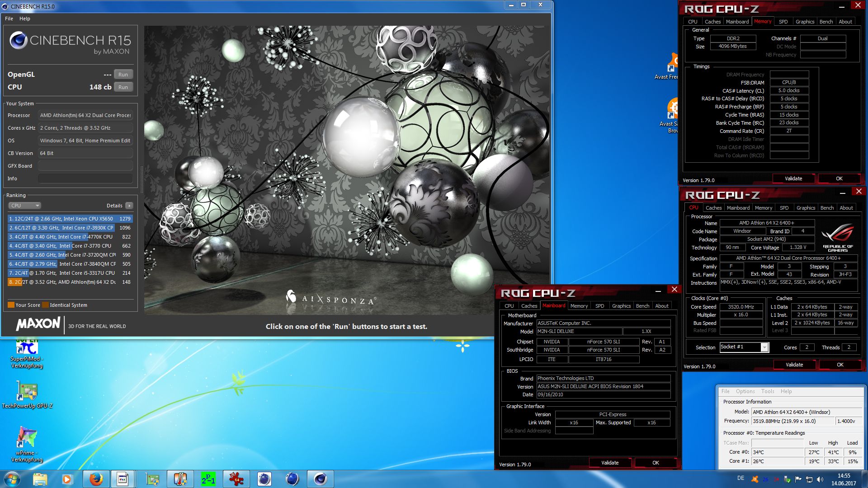The width and height of the screenshot is (868, 488).
Task: Open Core Temp Help menu
Action: point(786,391)
